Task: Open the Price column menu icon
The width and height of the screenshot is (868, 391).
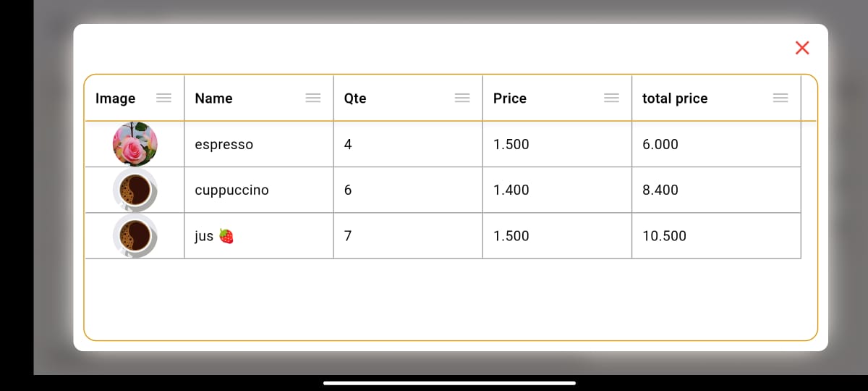Action: tap(612, 98)
